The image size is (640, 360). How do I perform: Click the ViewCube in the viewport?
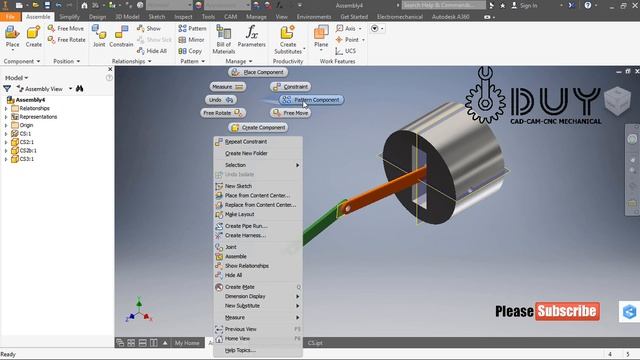coord(617,101)
